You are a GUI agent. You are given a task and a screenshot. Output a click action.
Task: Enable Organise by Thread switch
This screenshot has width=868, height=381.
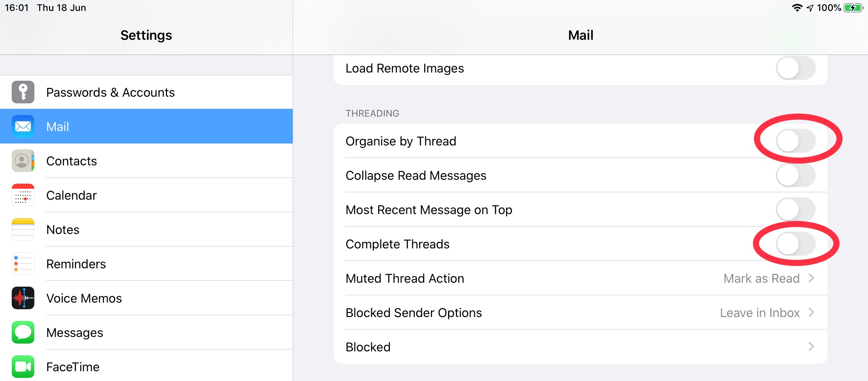[795, 141]
